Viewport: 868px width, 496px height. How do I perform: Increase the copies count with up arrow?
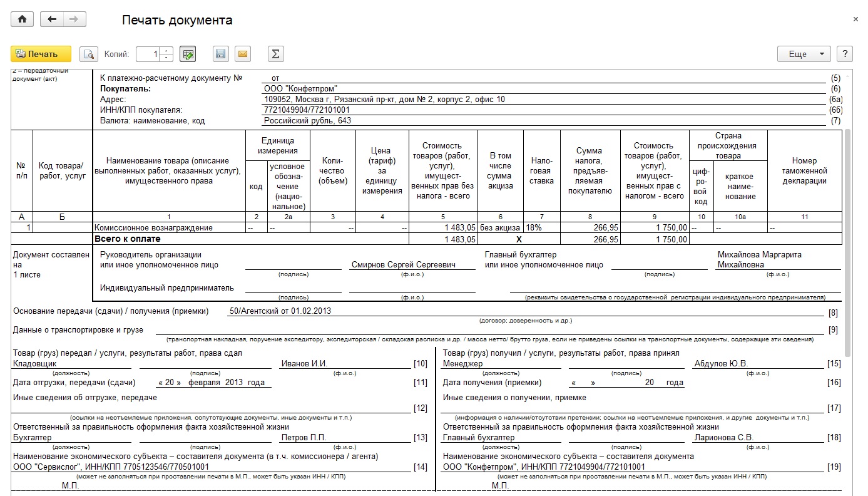click(x=166, y=51)
